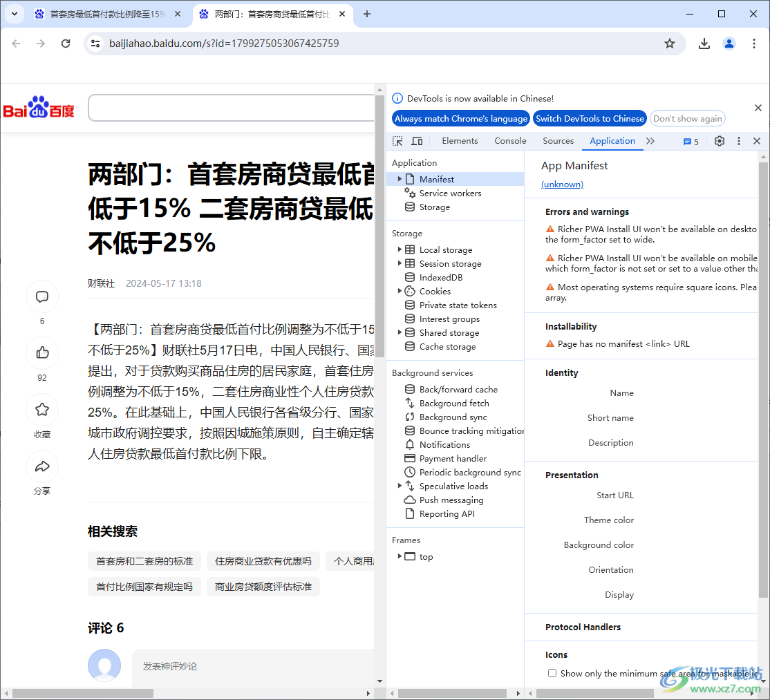
Task: Open Back/forward cache
Action: pyautogui.click(x=458, y=389)
